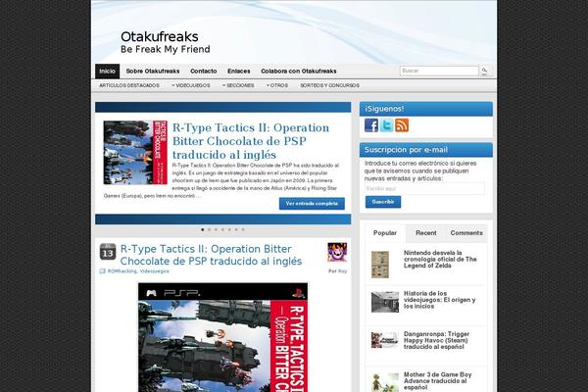Click the Ver entrada completa button
Image resolution: width=588 pixels, height=392 pixels.
[x=312, y=204]
